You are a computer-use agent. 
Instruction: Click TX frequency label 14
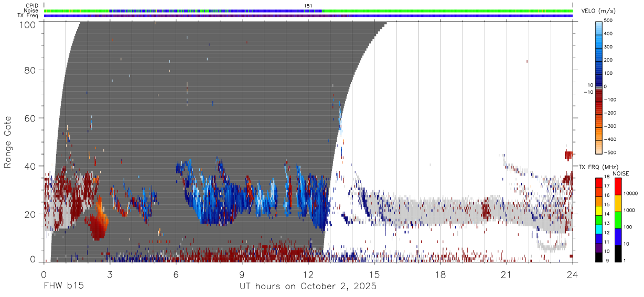point(607,214)
